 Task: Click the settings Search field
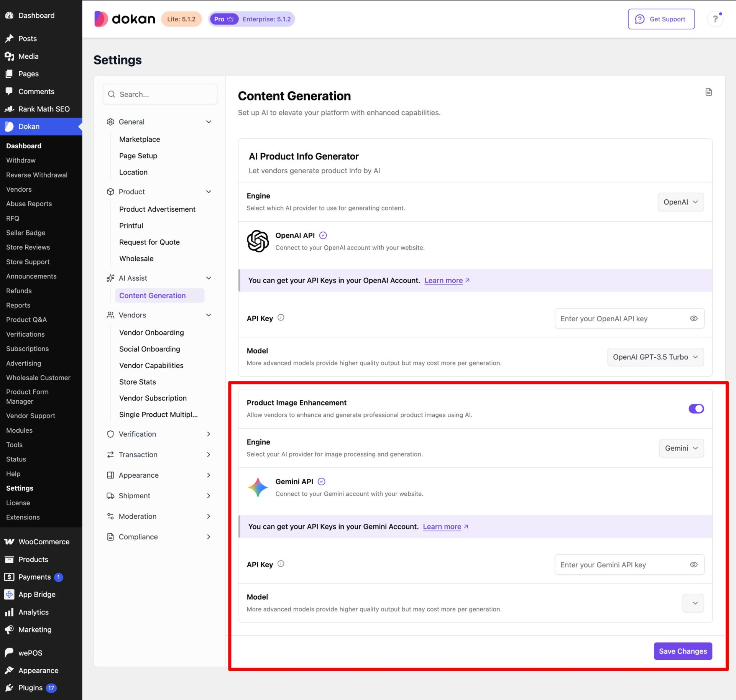(160, 94)
